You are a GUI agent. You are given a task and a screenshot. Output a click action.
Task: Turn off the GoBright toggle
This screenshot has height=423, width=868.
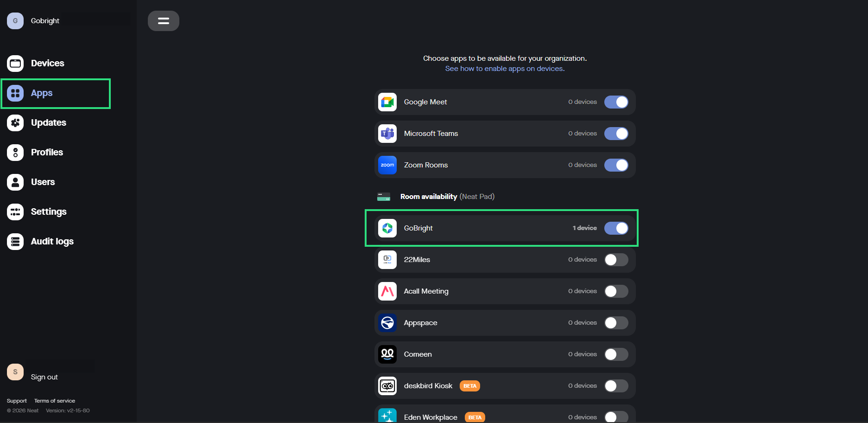coord(616,228)
